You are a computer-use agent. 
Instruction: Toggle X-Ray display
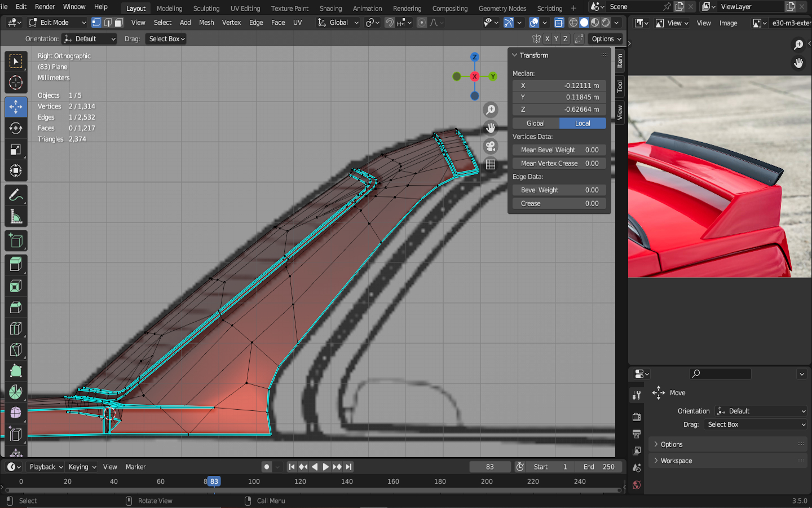559,23
